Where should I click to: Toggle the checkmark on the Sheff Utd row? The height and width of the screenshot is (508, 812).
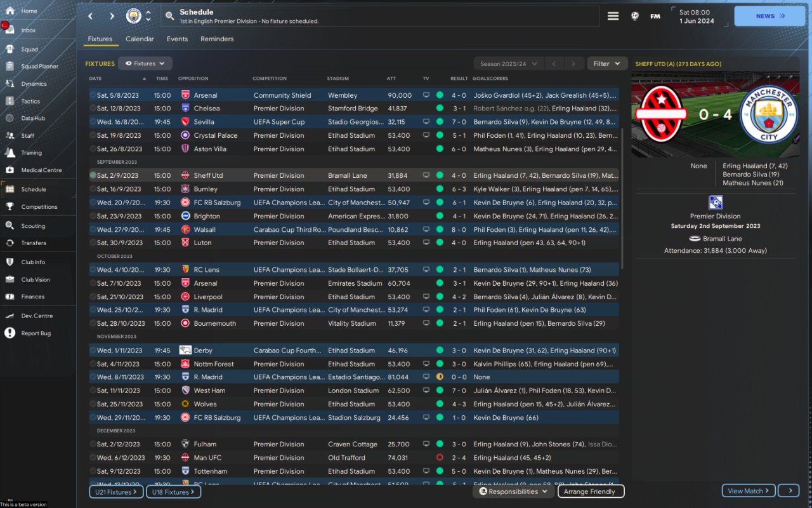[93, 175]
